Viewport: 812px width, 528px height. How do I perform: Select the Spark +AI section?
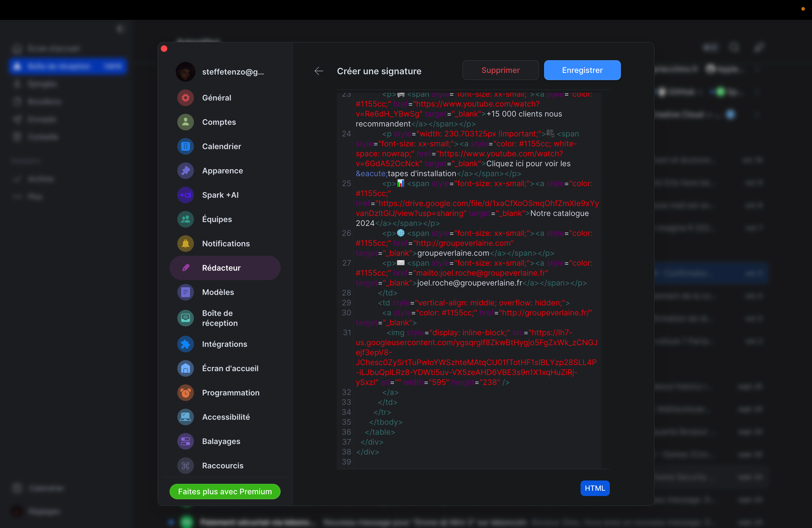[225, 195]
